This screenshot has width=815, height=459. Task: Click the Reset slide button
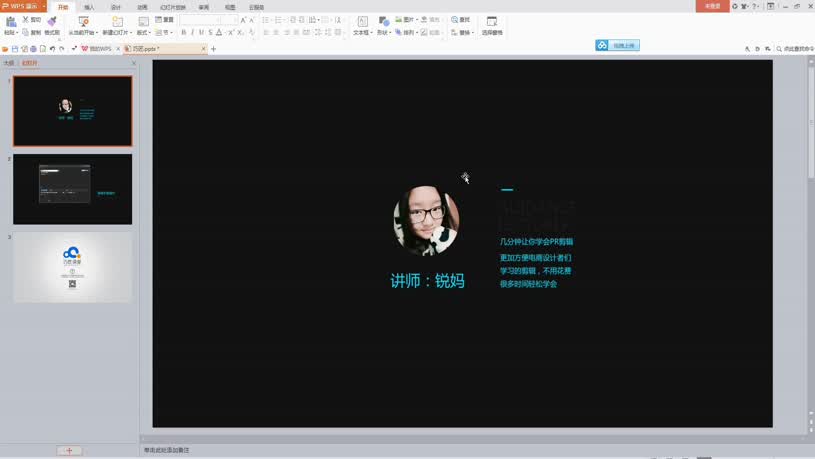pyautogui.click(x=164, y=19)
